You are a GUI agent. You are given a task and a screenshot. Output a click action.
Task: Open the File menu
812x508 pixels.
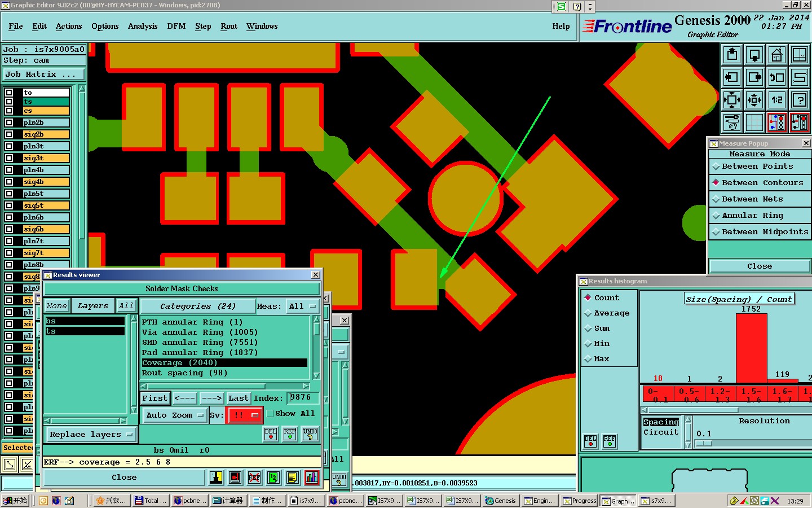coord(16,27)
